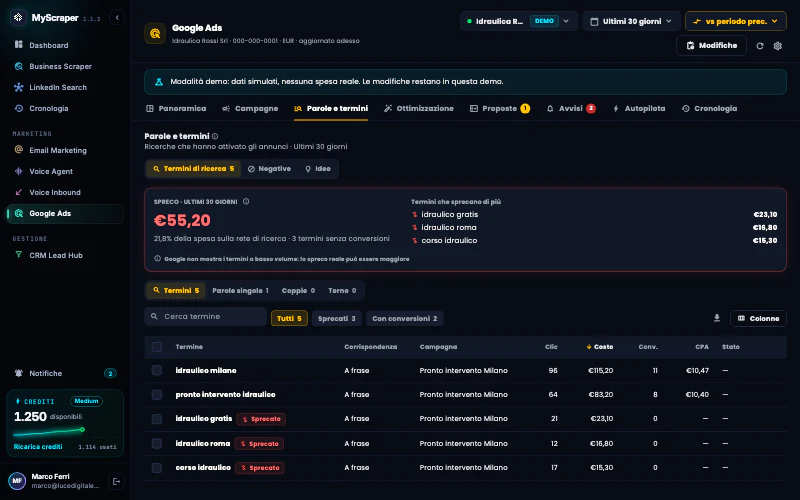Image resolution: width=800 pixels, height=500 pixels.
Task: Switch to the Campagne tab
Action: click(x=250, y=109)
